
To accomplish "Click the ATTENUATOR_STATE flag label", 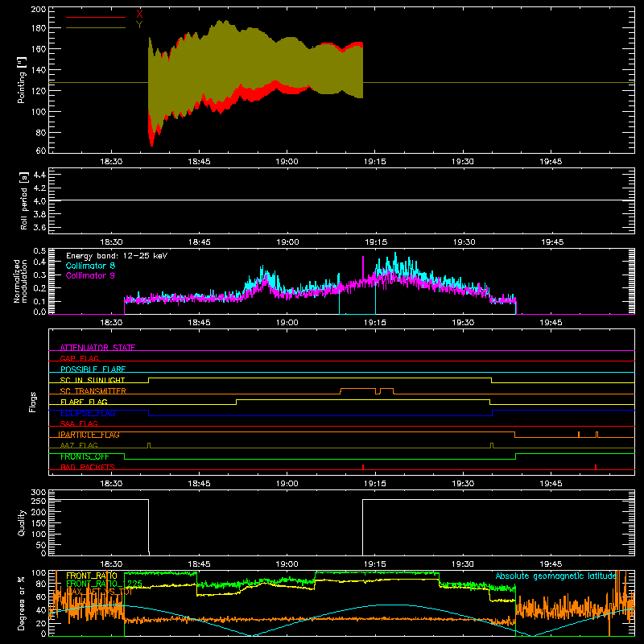I will point(97,348).
